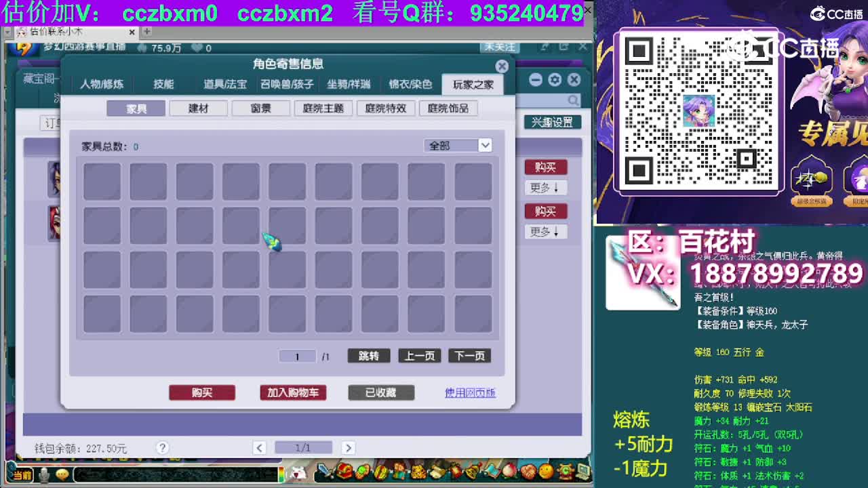Open the 使用网页版 link
Image resolution: width=868 pixels, height=488 pixels.
click(470, 392)
